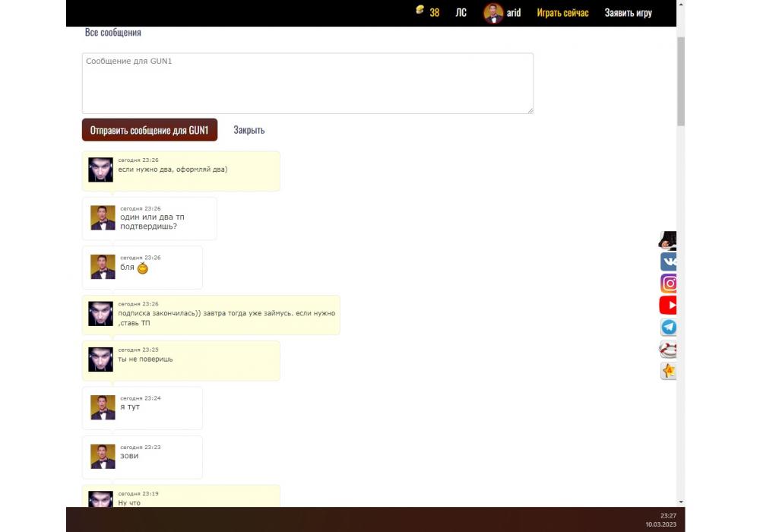760x532 pixels.
Task: Click timestamp 'сегодня 23:23'
Action: [x=141, y=447]
